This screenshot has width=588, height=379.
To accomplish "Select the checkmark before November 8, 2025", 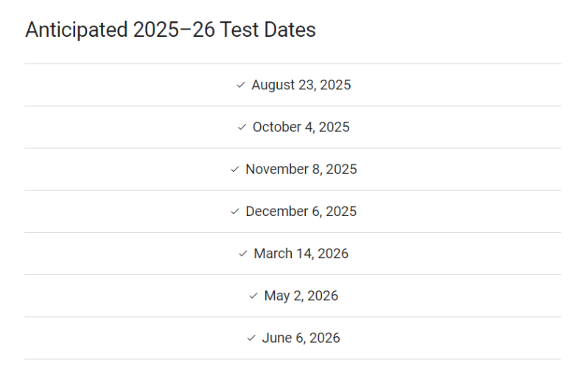I will coord(234,169).
